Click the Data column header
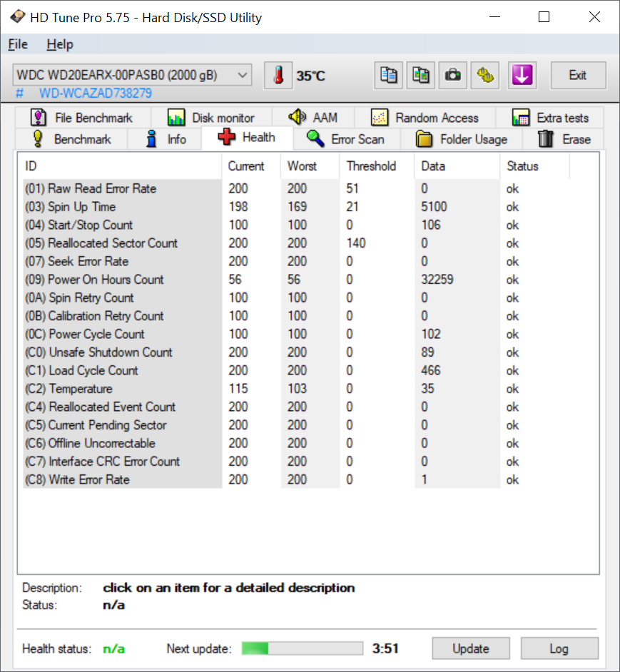620x672 pixels. point(457,166)
